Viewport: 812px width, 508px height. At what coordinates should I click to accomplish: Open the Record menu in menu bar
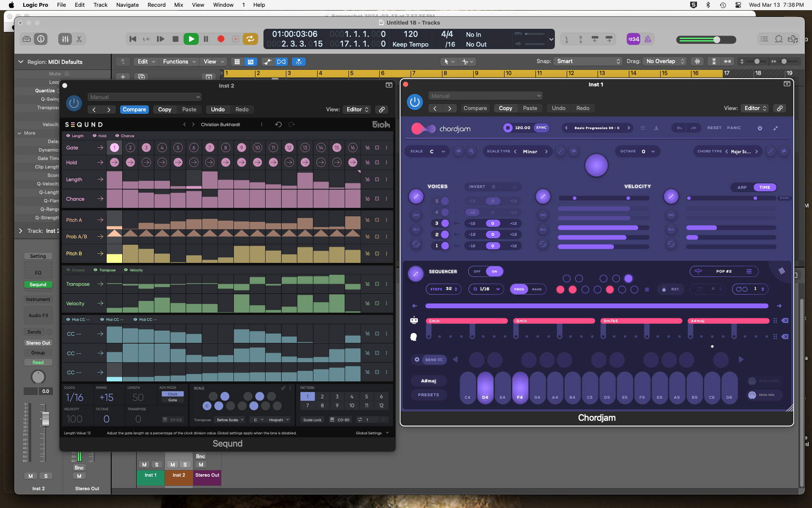(156, 5)
